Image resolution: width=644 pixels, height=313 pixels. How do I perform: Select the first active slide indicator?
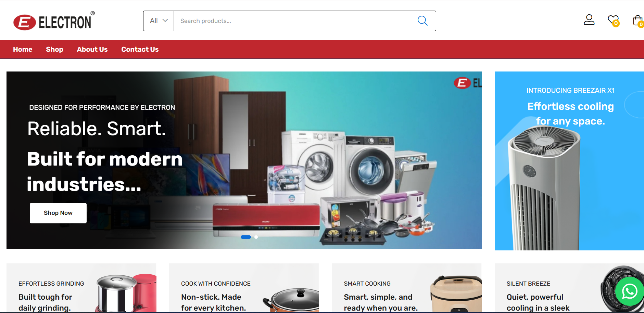pyautogui.click(x=245, y=237)
